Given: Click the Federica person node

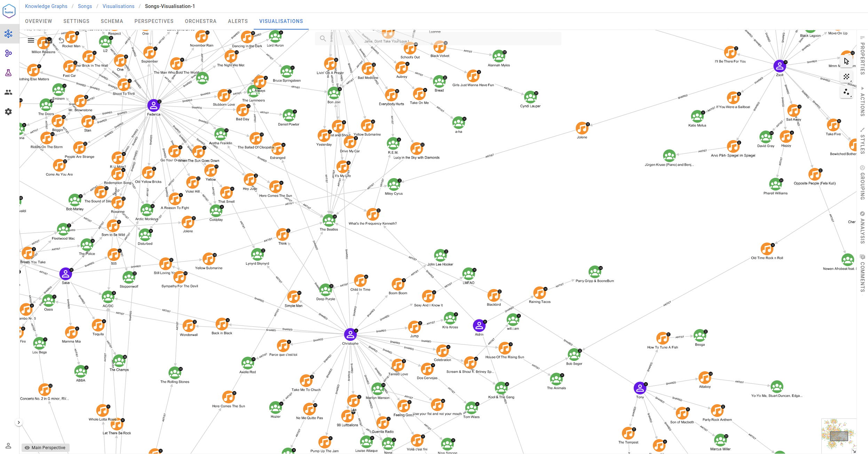Looking at the screenshot, I should click(153, 105).
